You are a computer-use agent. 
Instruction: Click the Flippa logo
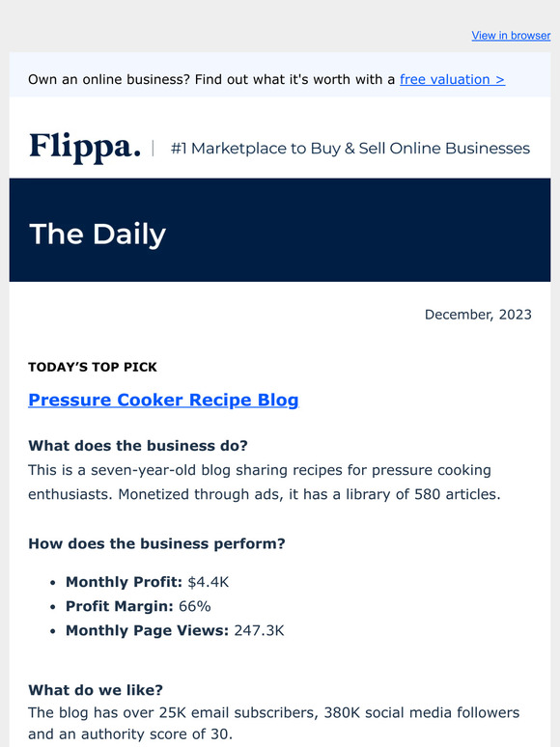coord(85,148)
